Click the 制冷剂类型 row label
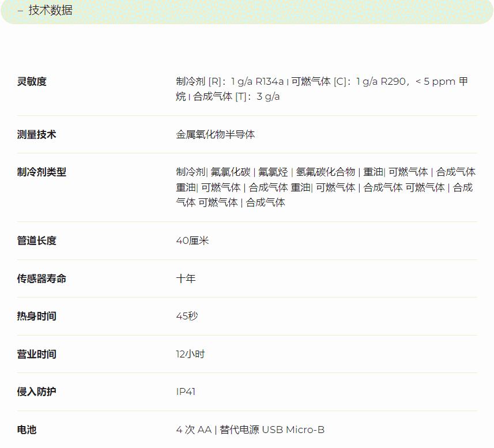Image resolution: width=494 pixels, height=448 pixels. click(42, 172)
